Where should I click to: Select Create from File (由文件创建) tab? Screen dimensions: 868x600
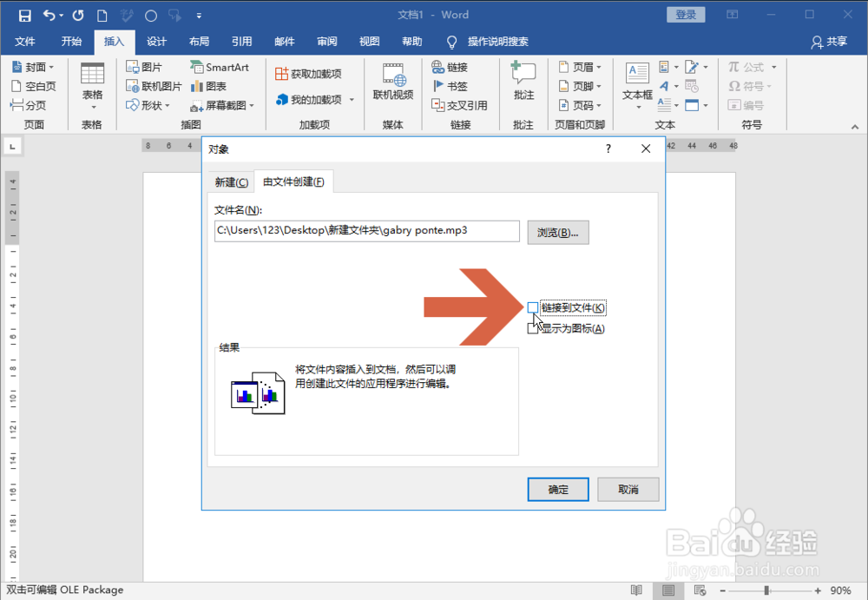tap(293, 181)
